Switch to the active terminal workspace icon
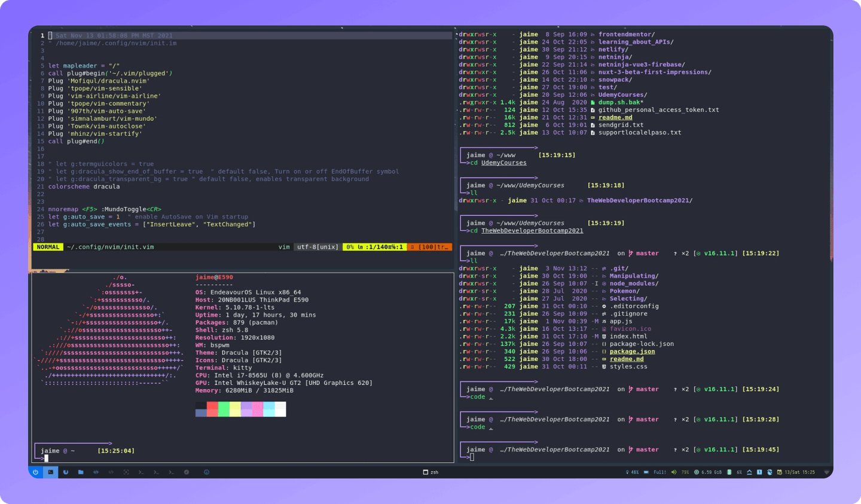The image size is (861, 504). (50, 472)
